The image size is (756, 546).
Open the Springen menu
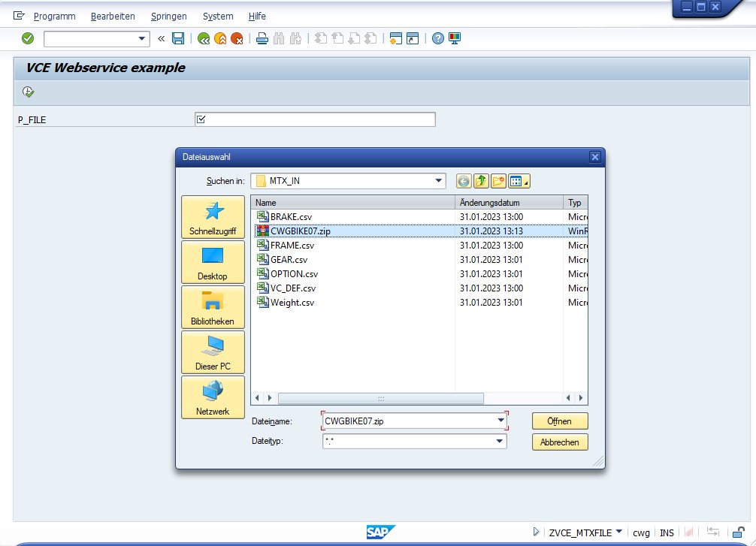[x=169, y=16]
